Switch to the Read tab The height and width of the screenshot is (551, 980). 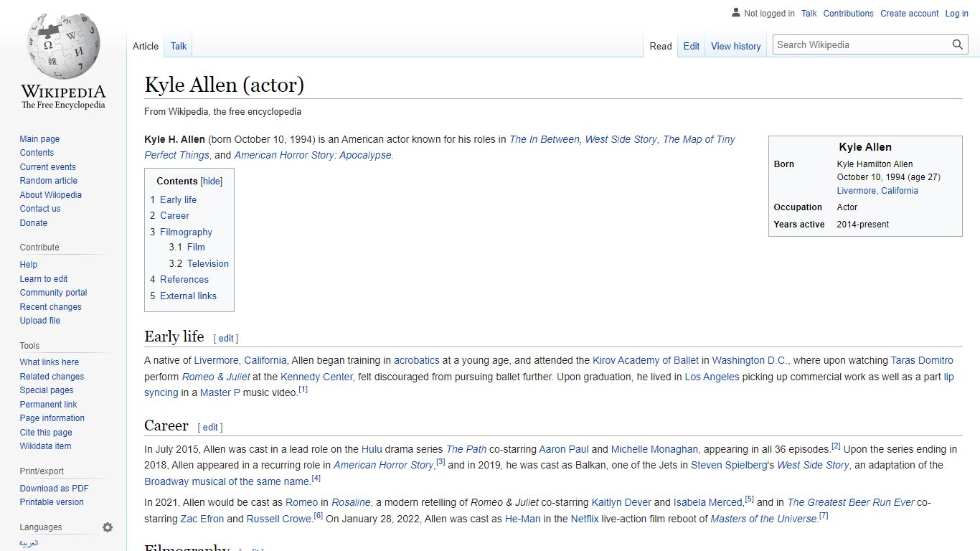click(x=661, y=46)
